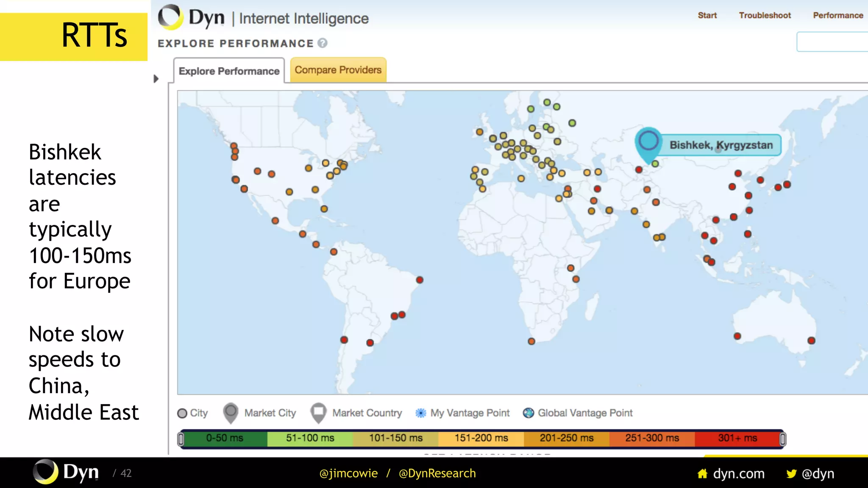The image size is (868, 488).
Task: Click the house icon next to dyn.com
Action: click(x=702, y=474)
